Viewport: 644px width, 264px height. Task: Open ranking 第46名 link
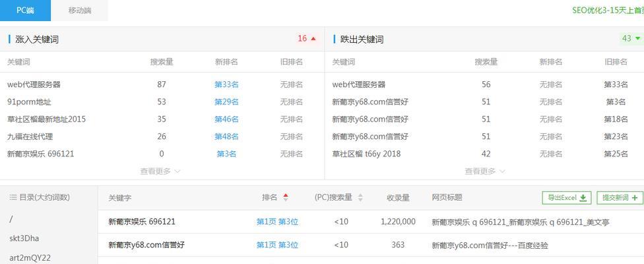pos(226,119)
